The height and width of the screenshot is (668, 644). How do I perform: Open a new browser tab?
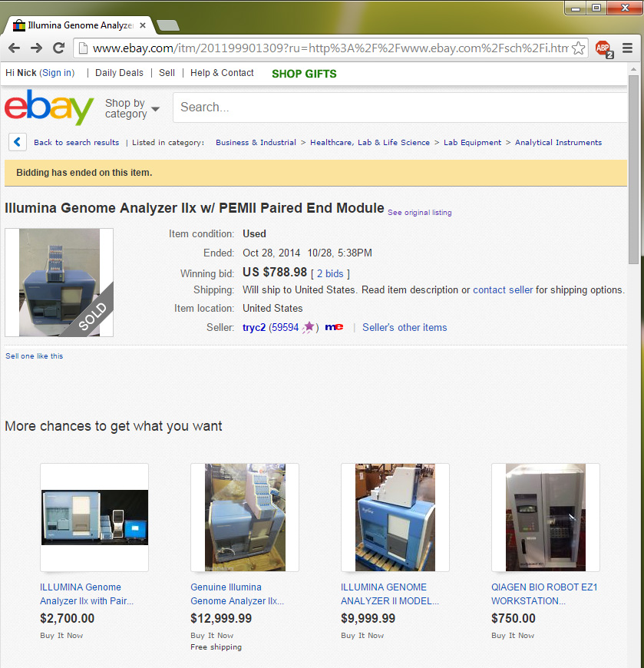point(168,25)
